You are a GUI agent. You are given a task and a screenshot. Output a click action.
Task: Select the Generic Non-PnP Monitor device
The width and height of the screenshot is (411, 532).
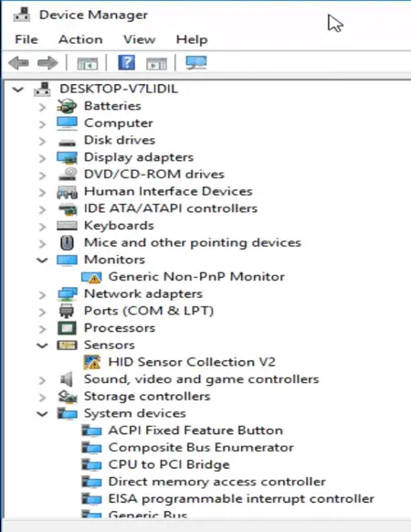click(196, 277)
